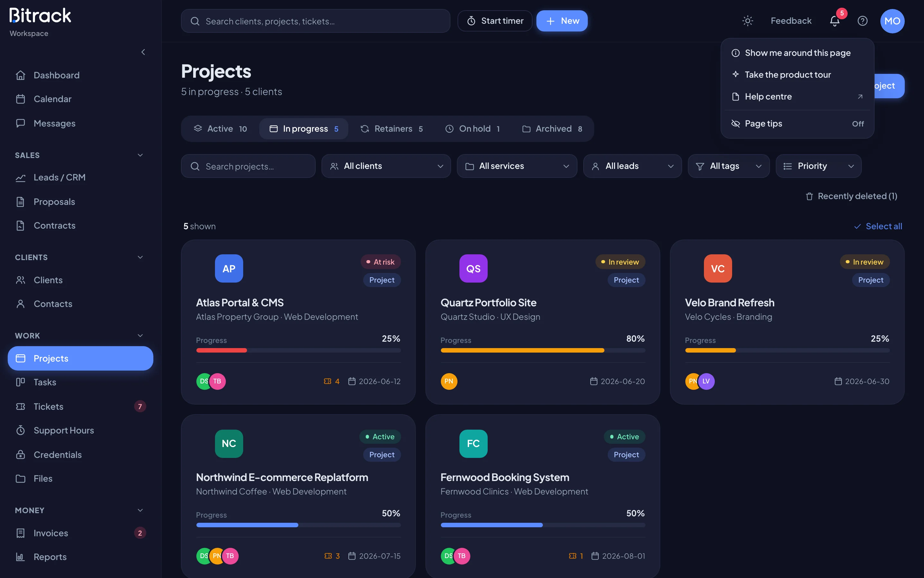
Task: Focus the Search projects field
Action: (248, 166)
